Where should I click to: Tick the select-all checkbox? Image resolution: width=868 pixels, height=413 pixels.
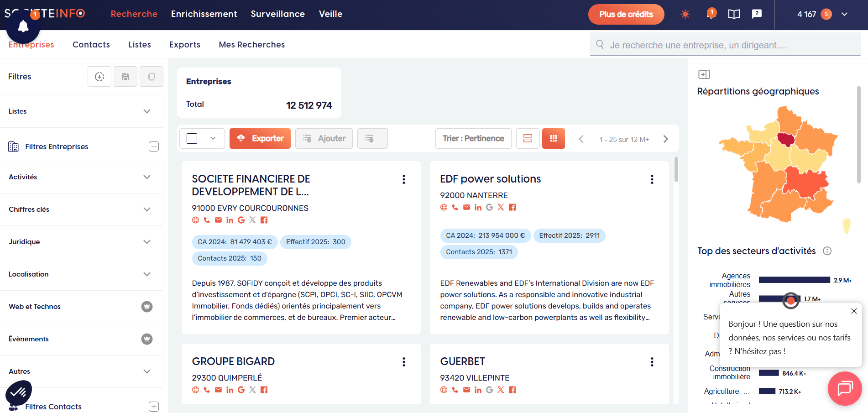click(192, 138)
